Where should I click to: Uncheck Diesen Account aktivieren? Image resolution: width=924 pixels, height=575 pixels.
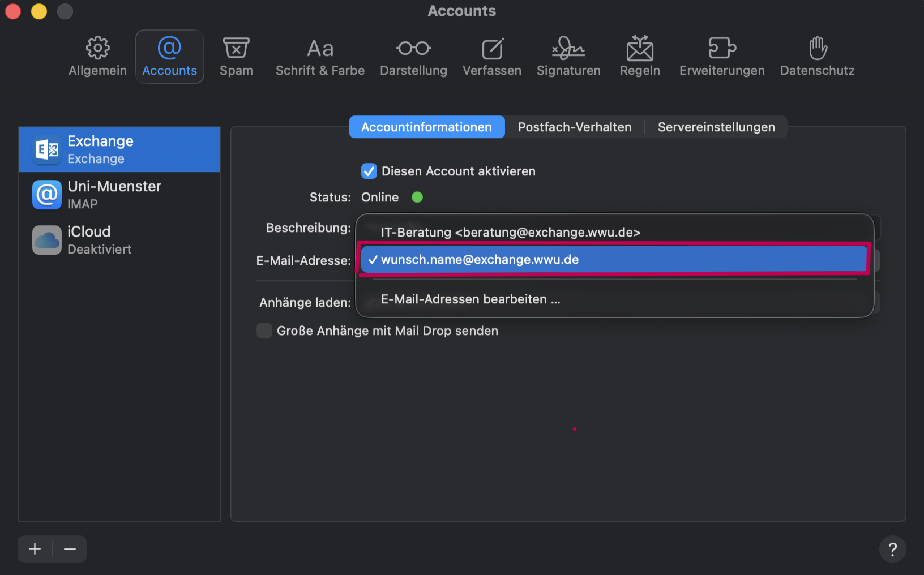point(369,171)
